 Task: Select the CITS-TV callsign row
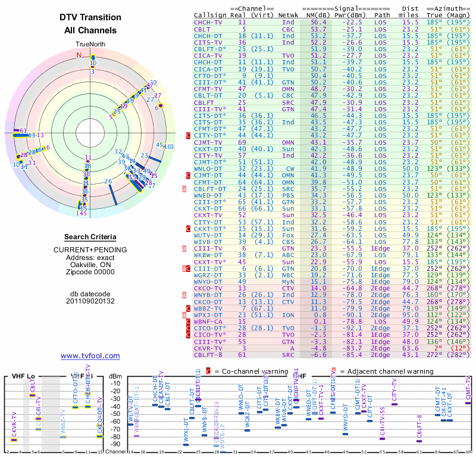coord(208,42)
